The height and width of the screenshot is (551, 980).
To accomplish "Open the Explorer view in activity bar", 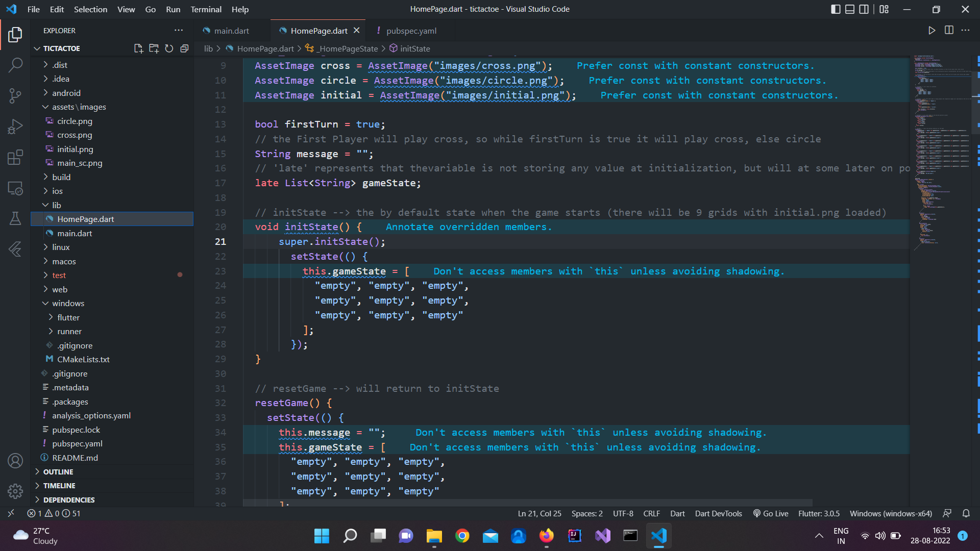I will pyautogui.click(x=15, y=35).
